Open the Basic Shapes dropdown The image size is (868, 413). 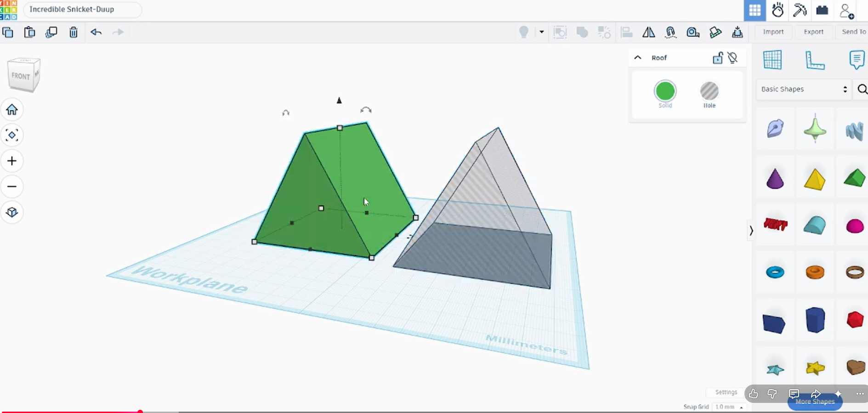(804, 89)
